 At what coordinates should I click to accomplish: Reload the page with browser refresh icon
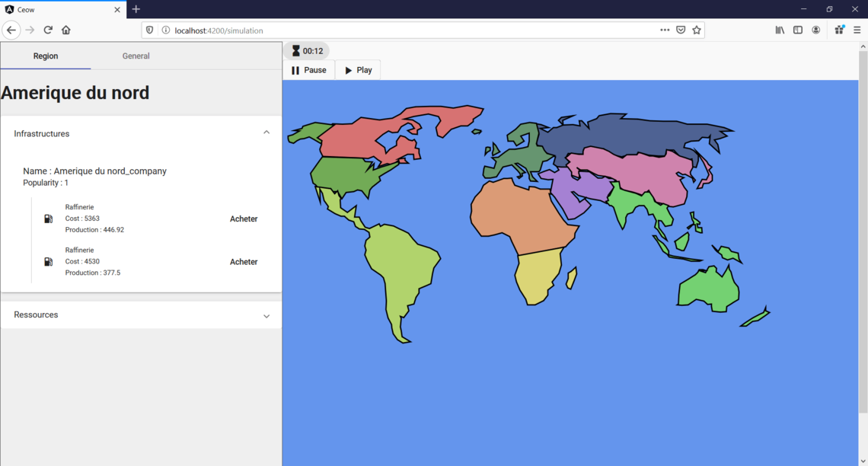(48, 30)
